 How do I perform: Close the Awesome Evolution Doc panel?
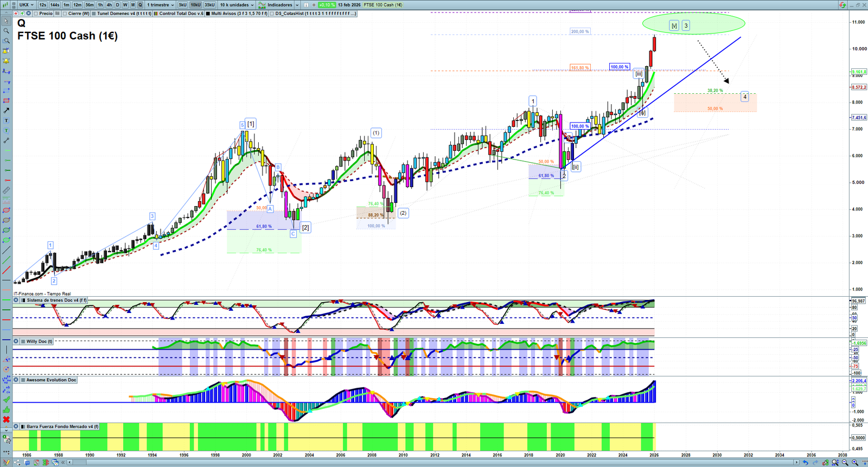(16, 380)
